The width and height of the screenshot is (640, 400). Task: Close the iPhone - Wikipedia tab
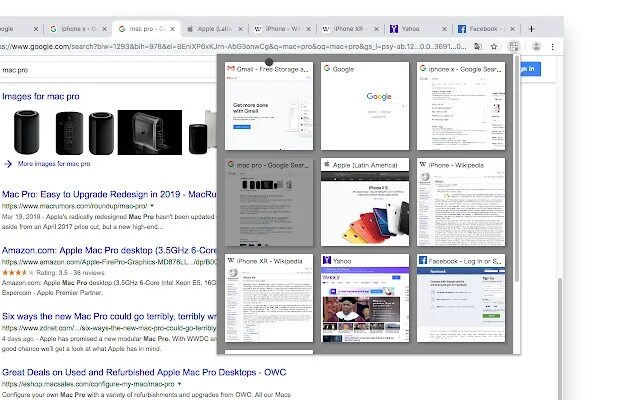(x=308, y=29)
